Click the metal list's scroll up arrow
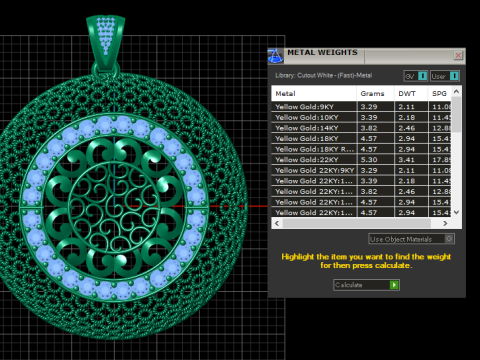Screen dimensions: 480x360 coord(457,91)
